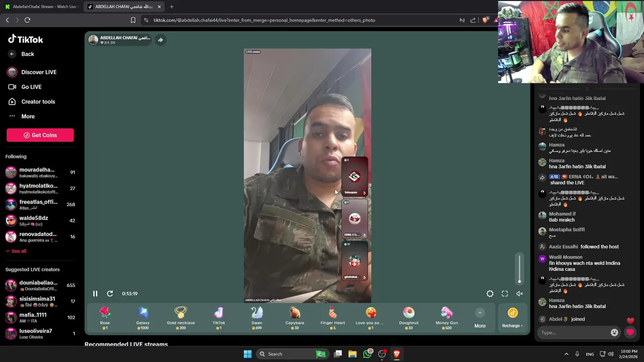The image size is (644, 362).
Task: Open File Explorer from taskbar
Action: (x=352, y=354)
